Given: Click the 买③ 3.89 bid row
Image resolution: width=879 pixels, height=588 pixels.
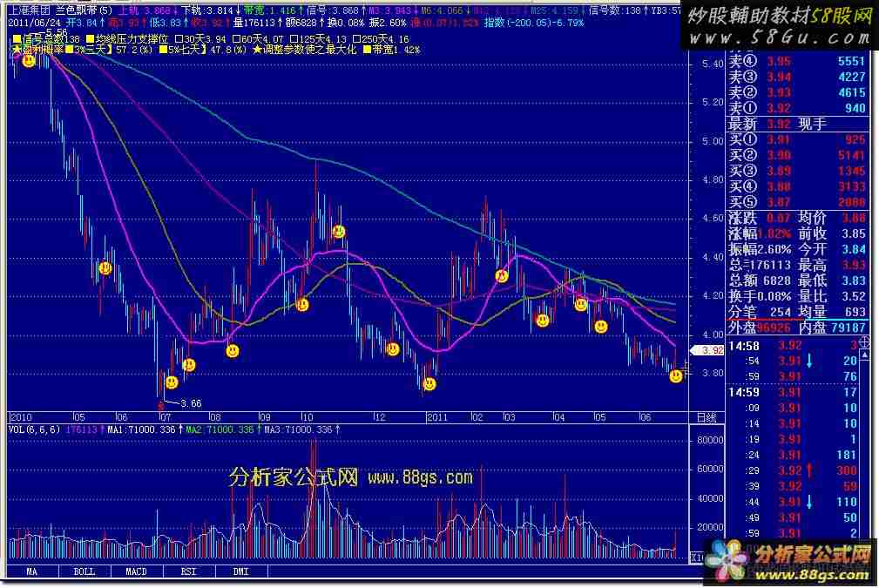Looking at the screenshot, I should [797, 171].
